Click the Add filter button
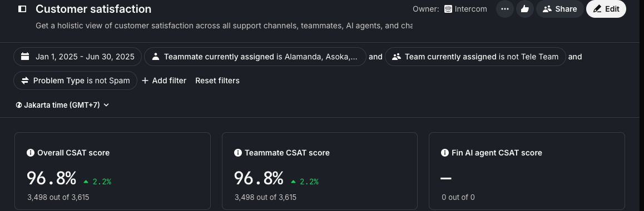 164,81
